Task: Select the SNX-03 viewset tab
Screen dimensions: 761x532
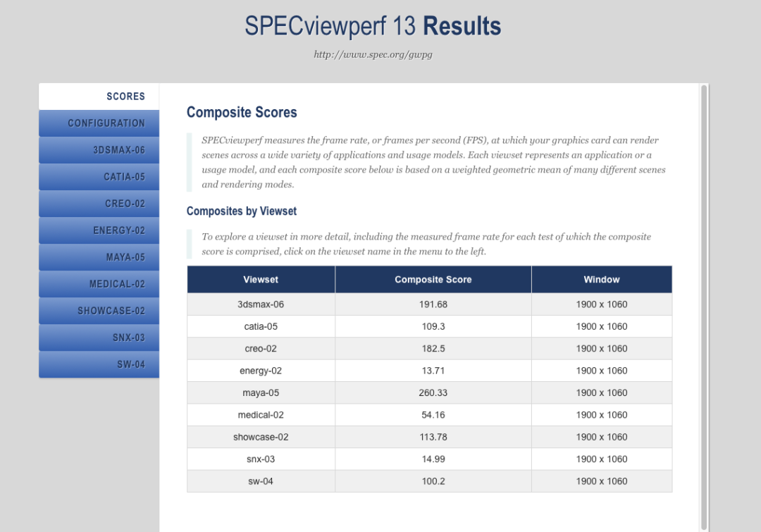Action: click(99, 338)
